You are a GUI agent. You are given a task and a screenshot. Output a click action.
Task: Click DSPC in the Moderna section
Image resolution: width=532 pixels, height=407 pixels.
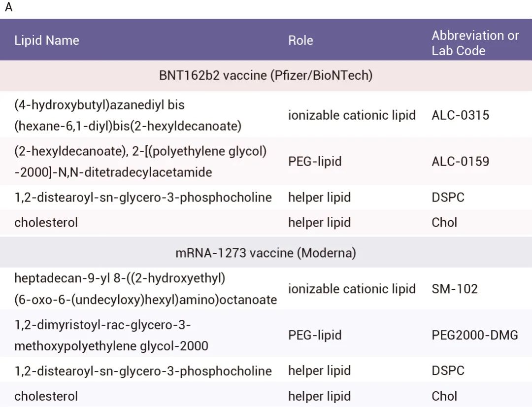click(448, 371)
